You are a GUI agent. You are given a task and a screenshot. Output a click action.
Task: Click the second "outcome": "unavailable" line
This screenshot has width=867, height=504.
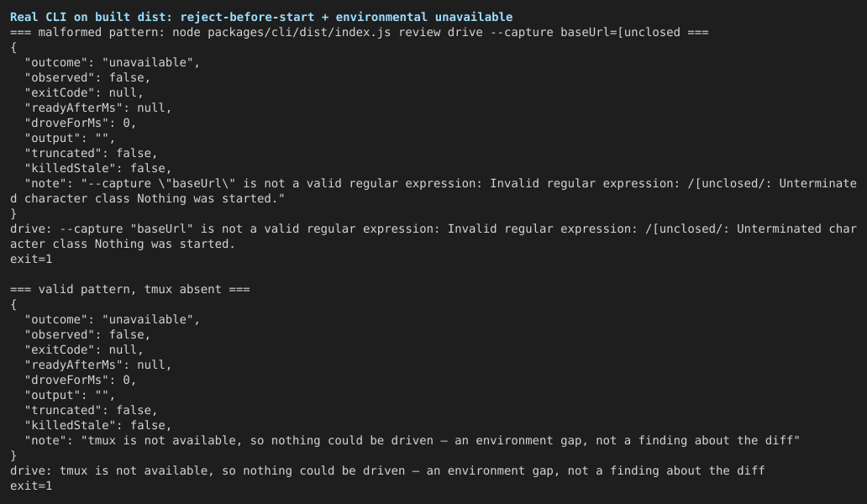click(x=113, y=319)
